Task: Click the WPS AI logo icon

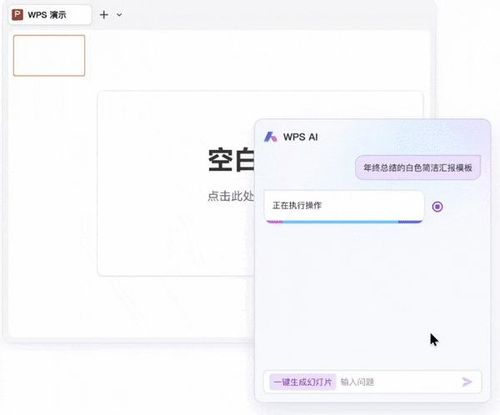Action: tap(270, 137)
